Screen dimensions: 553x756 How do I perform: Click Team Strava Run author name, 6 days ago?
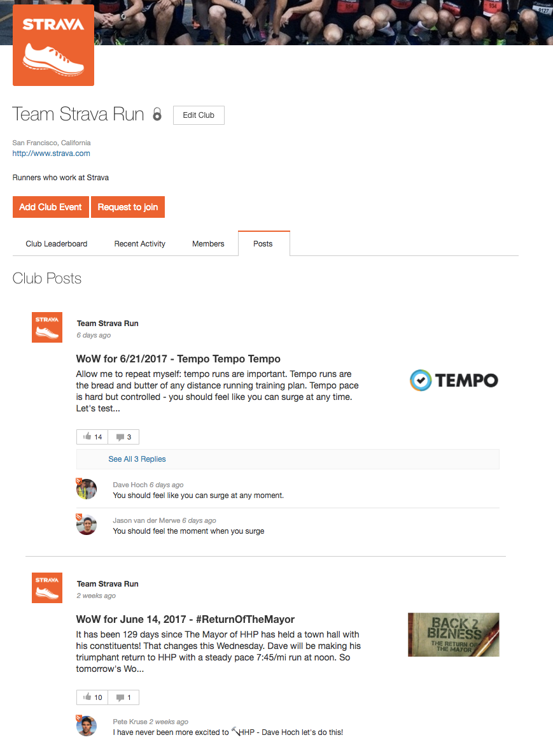(x=108, y=324)
